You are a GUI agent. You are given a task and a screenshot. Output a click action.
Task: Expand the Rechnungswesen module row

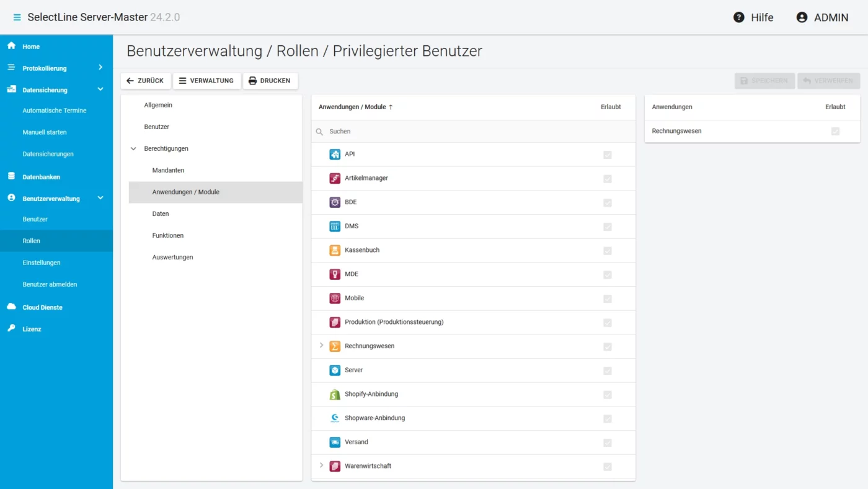pos(321,345)
